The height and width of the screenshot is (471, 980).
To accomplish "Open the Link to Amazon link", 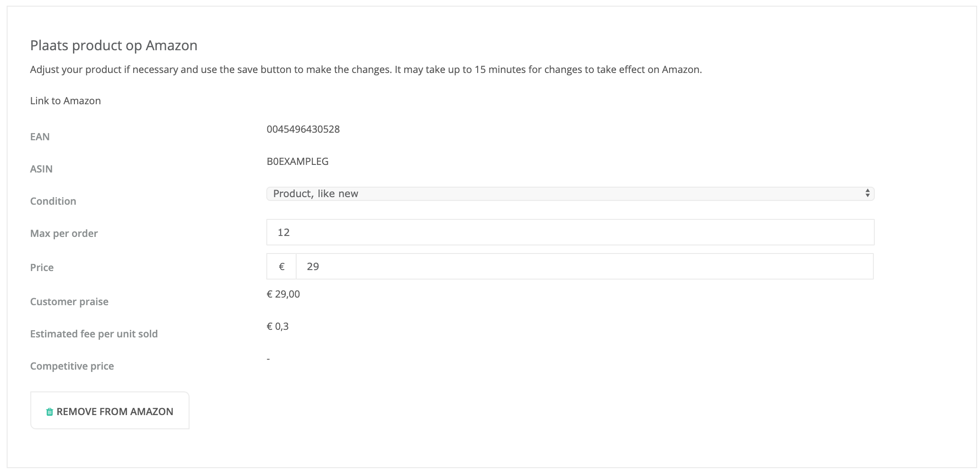I will pyautogui.click(x=65, y=101).
